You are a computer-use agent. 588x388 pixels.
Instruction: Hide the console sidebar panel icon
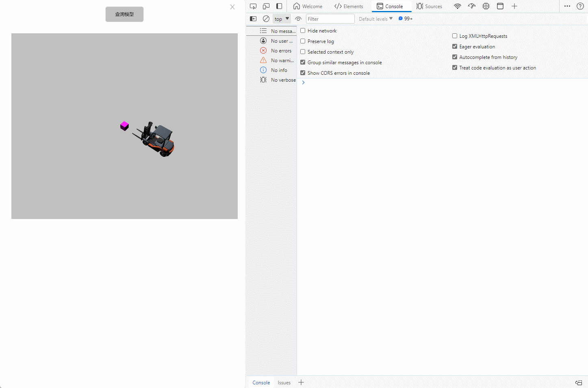point(253,19)
